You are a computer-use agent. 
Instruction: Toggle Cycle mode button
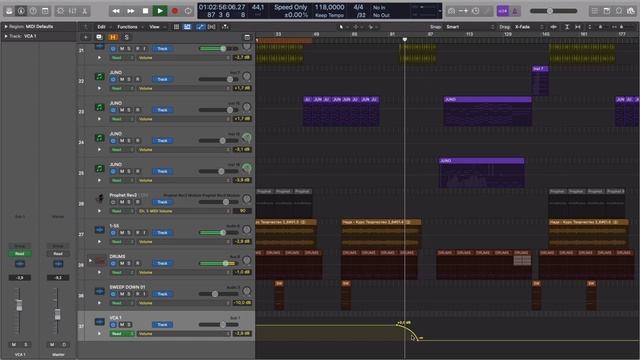pyautogui.click(x=188, y=11)
